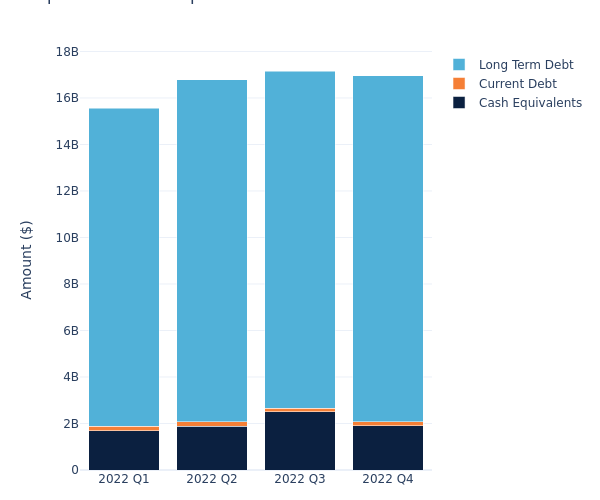Click the 2022 Q1 x-axis label
Image resolution: width=600 pixels, height=500 pixels.
[124, 479]
